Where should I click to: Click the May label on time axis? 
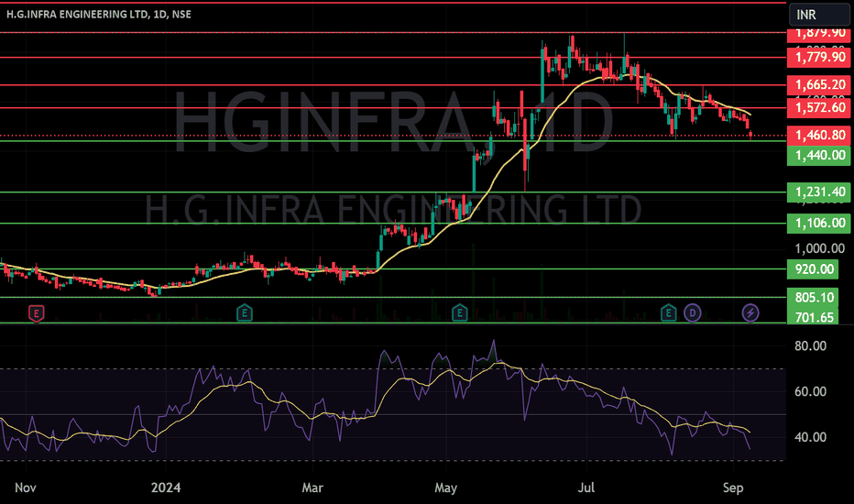pos(445,488)
